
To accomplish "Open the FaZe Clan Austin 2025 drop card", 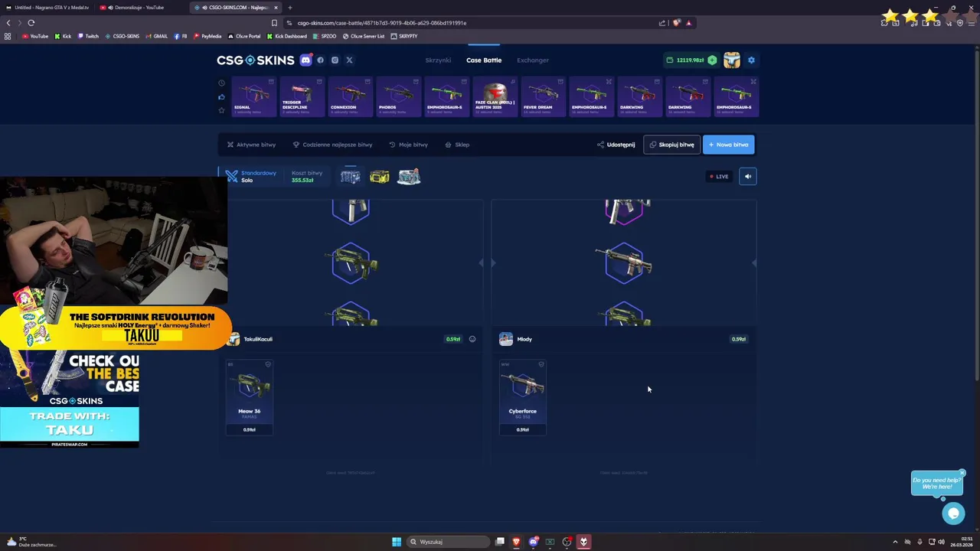I will tap(495, 97).
